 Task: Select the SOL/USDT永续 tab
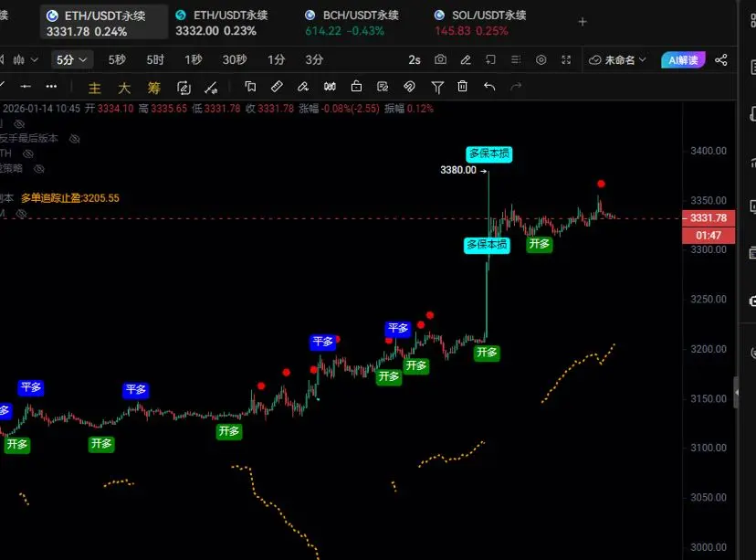pos(480,22)
